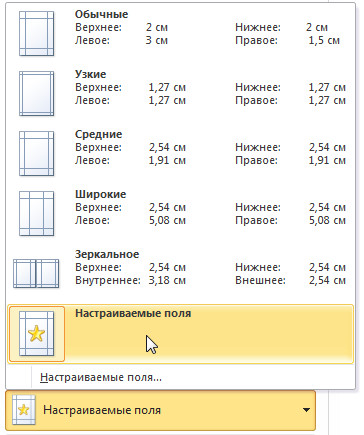Select the Обычные margins page icon
This screenshot has width=364, height=435.
click(37, 33)
